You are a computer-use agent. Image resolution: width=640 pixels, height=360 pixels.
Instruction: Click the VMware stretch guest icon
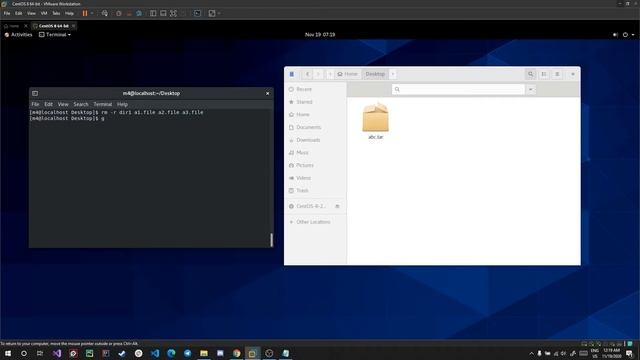pyautogui.click(x=212, y=13)
